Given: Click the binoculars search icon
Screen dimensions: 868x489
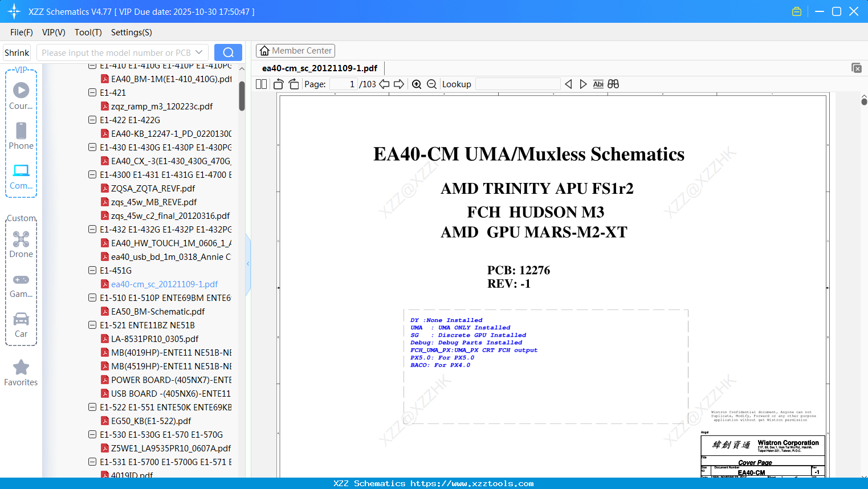Looking at the screenshot, I should click(613, 84).
